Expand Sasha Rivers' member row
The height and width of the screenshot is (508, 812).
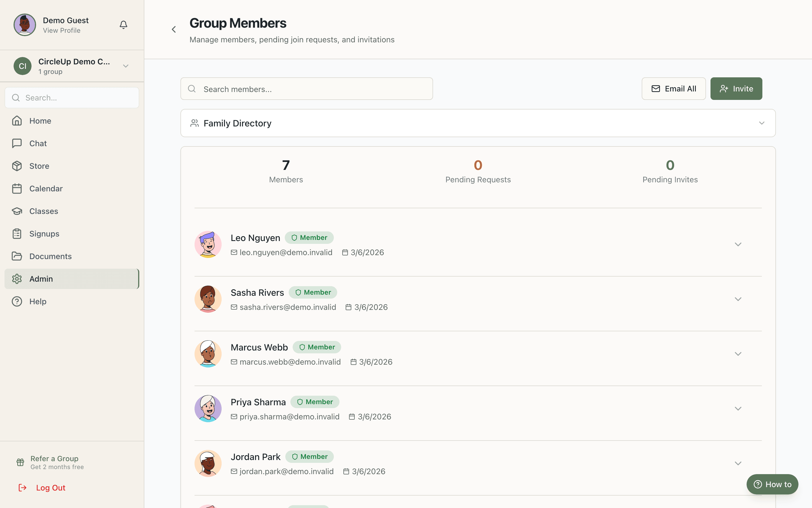(x=738, y=299)
